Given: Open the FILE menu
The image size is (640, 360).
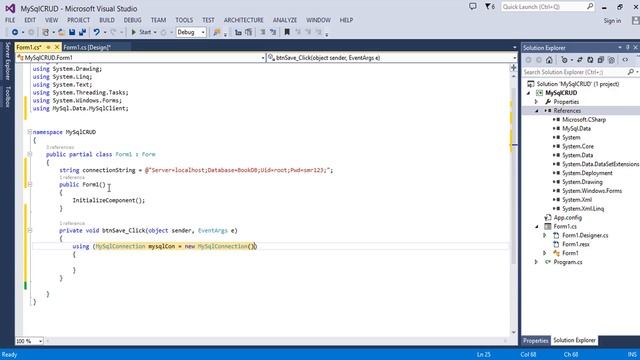Looking at the screenshot, I should [10, 20].
